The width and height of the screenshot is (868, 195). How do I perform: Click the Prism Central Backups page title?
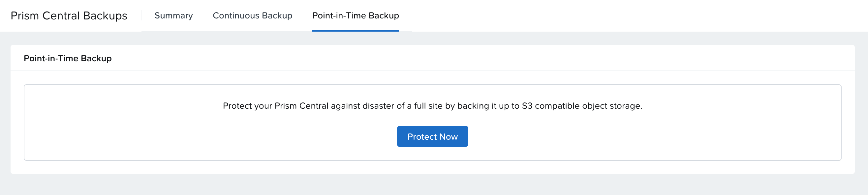(x=69, y=15)
